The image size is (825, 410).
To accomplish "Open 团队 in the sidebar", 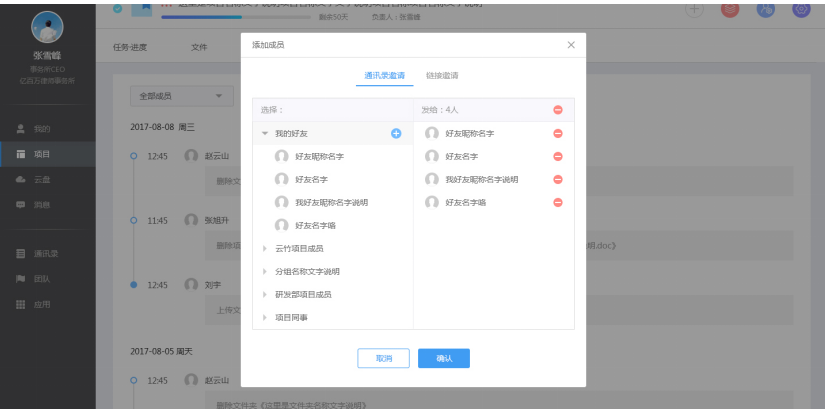I will tap(47, 279).
